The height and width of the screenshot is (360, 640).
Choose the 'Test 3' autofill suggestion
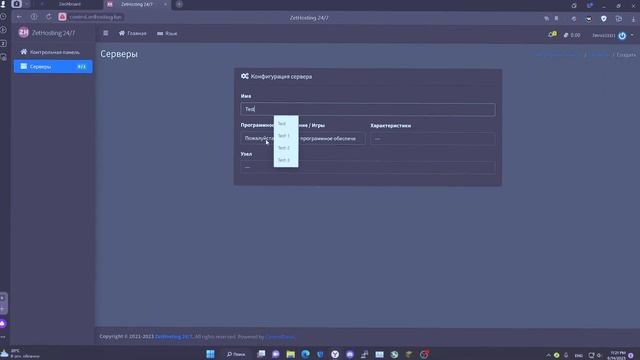[x=286, y=160]
